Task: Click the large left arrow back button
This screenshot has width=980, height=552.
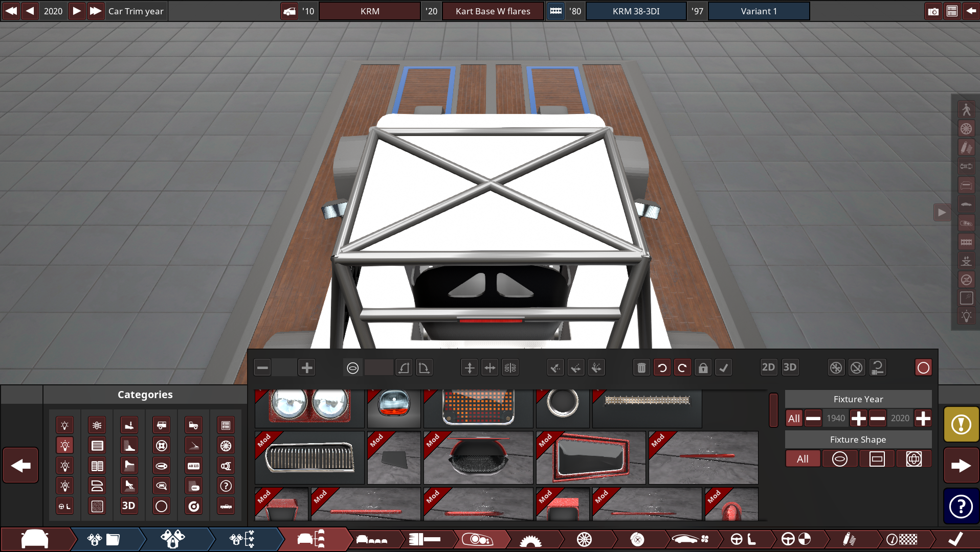Action: (20, 465)
